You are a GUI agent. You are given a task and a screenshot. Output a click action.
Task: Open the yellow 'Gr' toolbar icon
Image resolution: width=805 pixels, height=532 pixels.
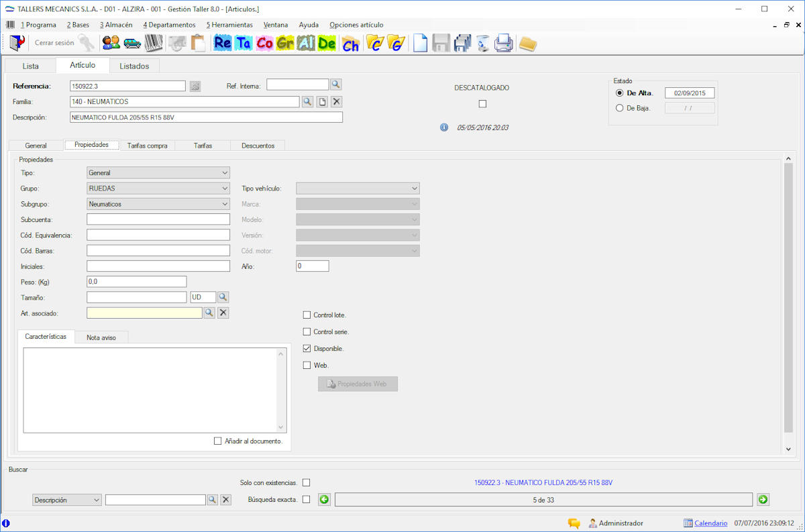(285, 43)
